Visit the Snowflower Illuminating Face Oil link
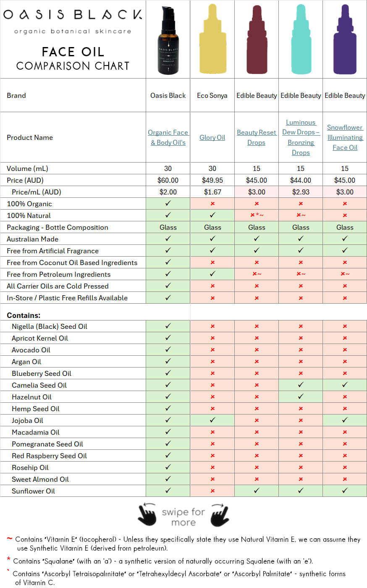 tap(345, 137)
